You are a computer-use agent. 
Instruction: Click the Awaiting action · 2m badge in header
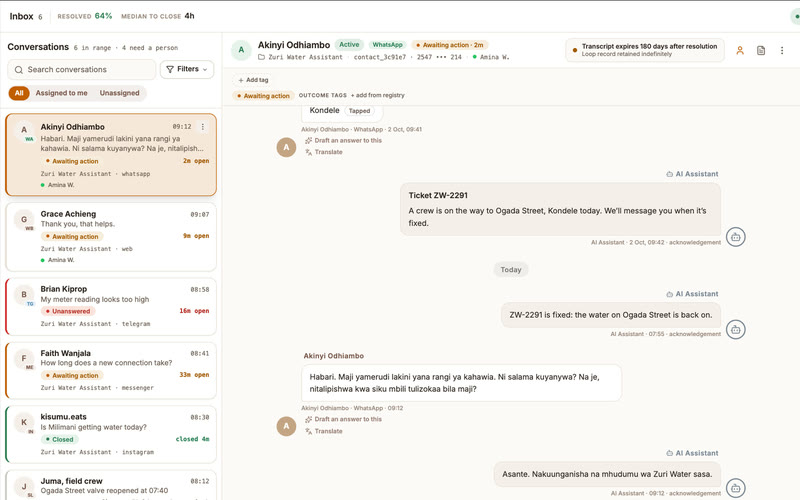(x=449, y=45)
